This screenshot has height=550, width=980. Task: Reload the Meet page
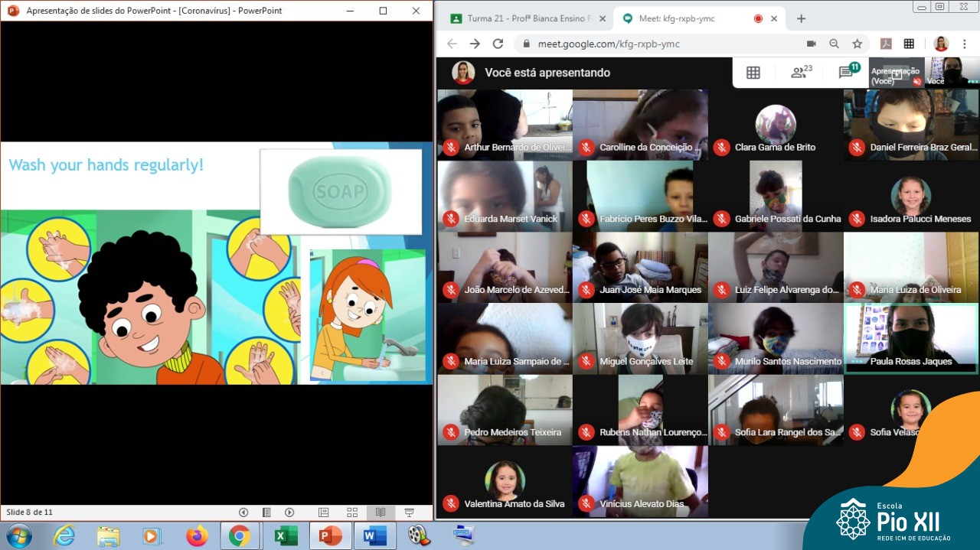pyautogui.click(x=498, y=44)
